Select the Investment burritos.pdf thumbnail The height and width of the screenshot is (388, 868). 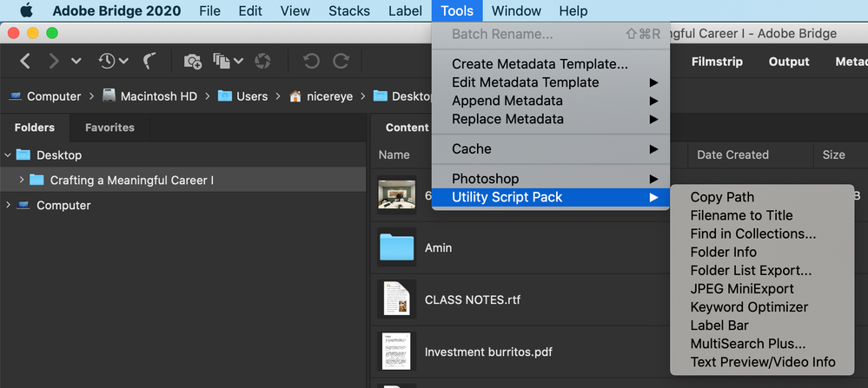[396, 352]
